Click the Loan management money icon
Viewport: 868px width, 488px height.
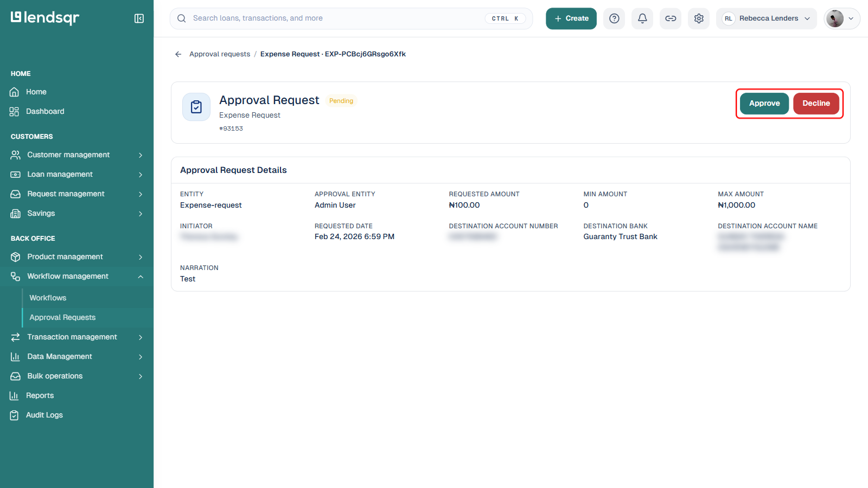(x=15, y=175)
